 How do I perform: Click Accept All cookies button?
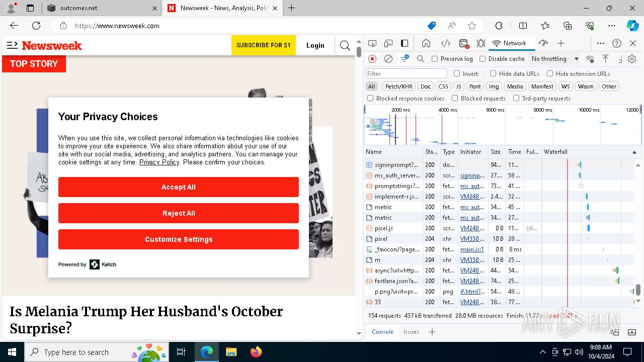tap(179, 187)
